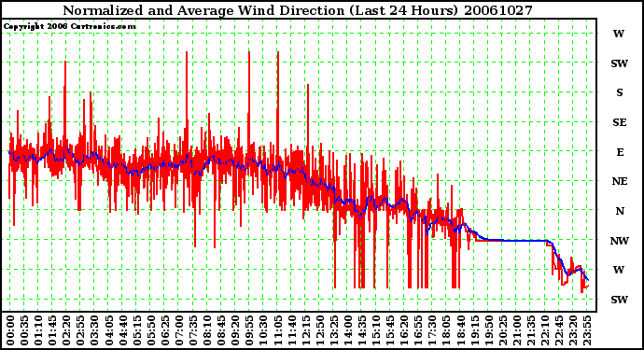
Task: Click the '00:35' time axis label
Action: coord(24,330)
